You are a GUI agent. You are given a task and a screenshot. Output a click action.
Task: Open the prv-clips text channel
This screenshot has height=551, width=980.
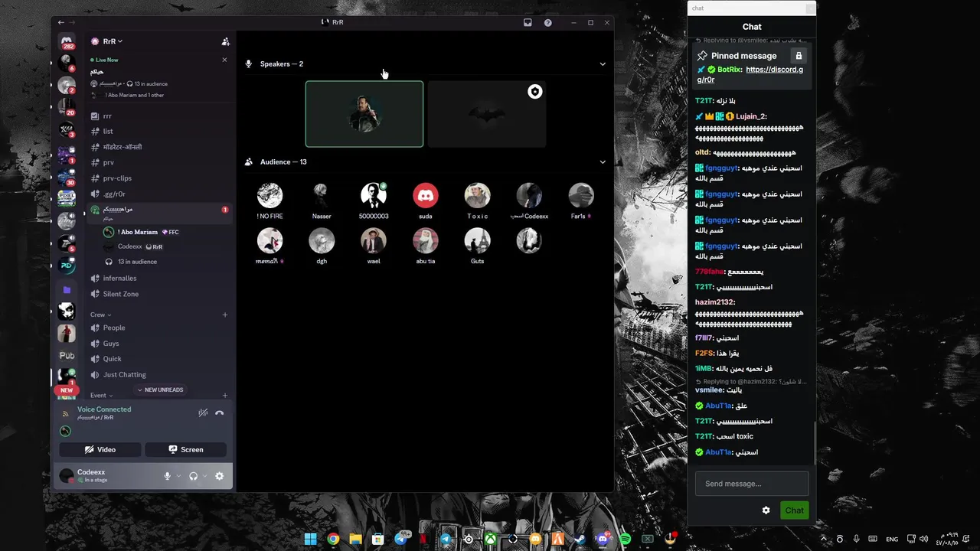(159, 178)
